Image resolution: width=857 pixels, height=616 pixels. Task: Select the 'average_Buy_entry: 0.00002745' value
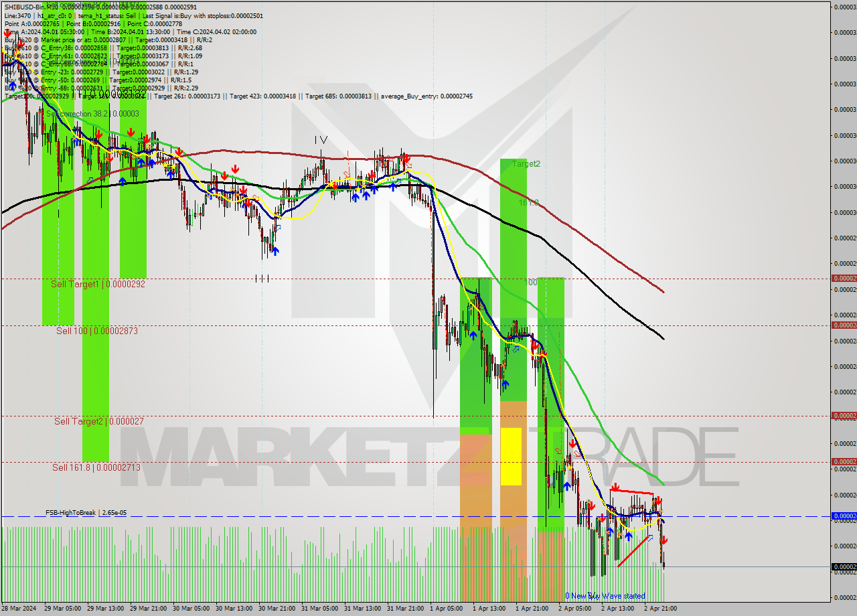[426, 96]
